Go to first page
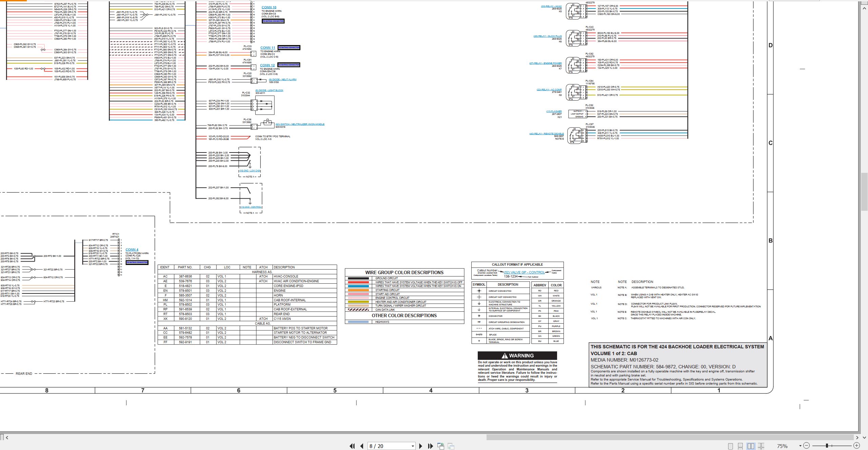 352,446
